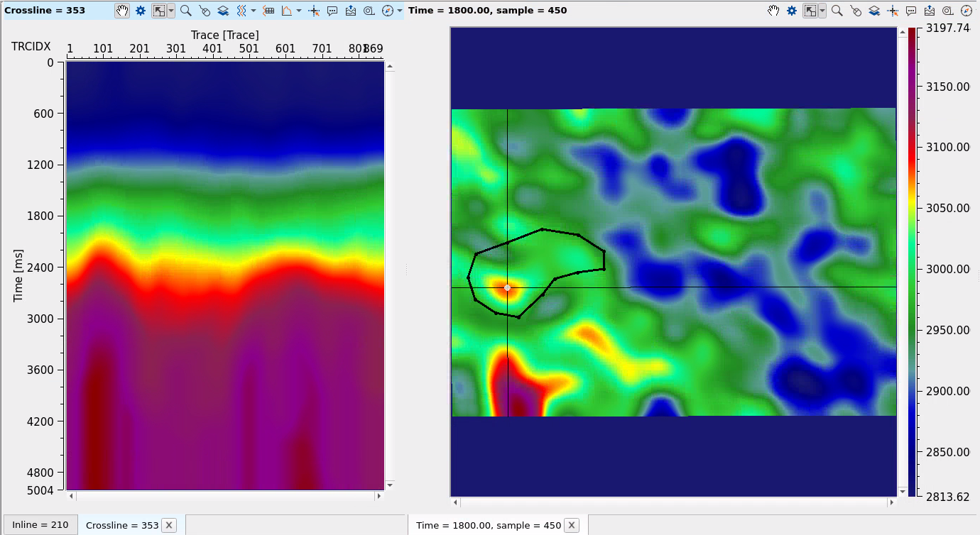Screen dimensions: 980x535
Task: Click the histogram curve icon in left toolbar
Action: pyautogui.click(x=287, y=11)
